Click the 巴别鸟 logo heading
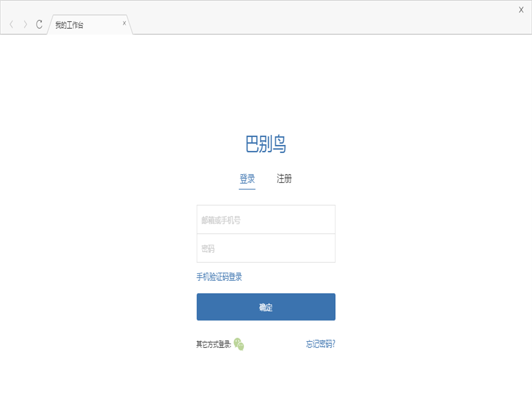The height and width of the screenshot is (399, 532). 266,144
